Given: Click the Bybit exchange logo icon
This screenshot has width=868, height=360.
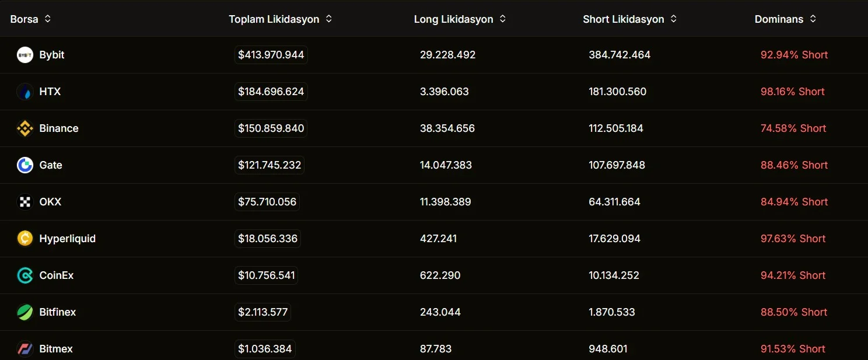Looking at the screenshot, I should [25, 55].
